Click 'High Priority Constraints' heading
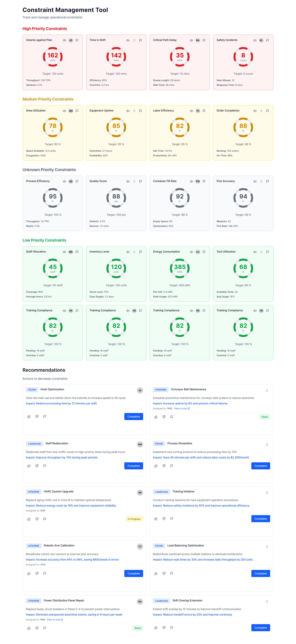The width and height of the screenshot is (296, 644). 45,29
